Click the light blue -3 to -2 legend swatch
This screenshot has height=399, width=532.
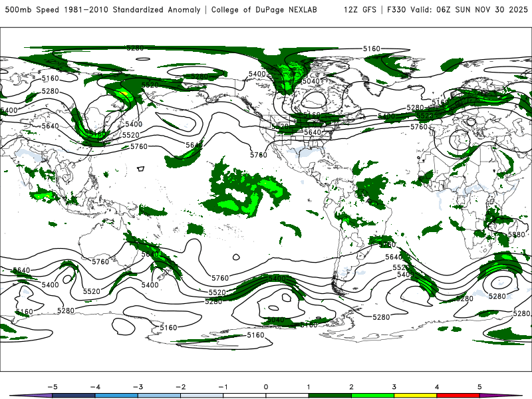pyautogui.click(x=159, y=396)
